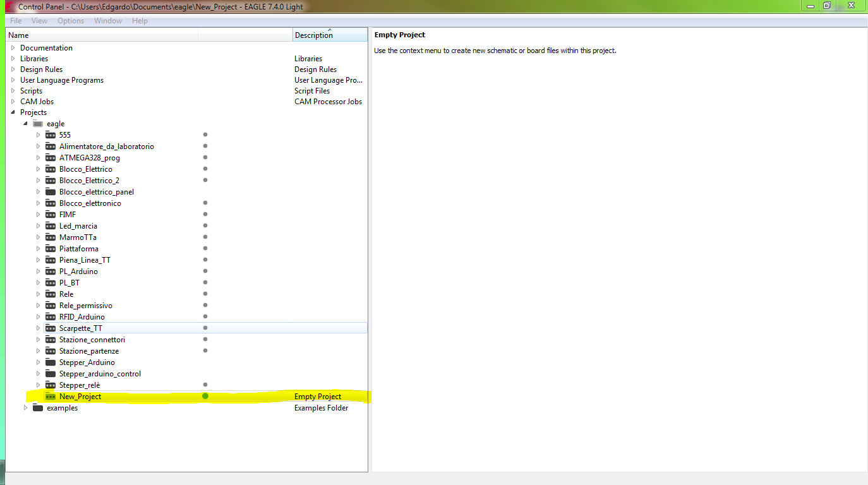Click the EAGLE app icon in title bar
Image resolution: width=868 pixels, height=485 pixels.
coord(8,6)
